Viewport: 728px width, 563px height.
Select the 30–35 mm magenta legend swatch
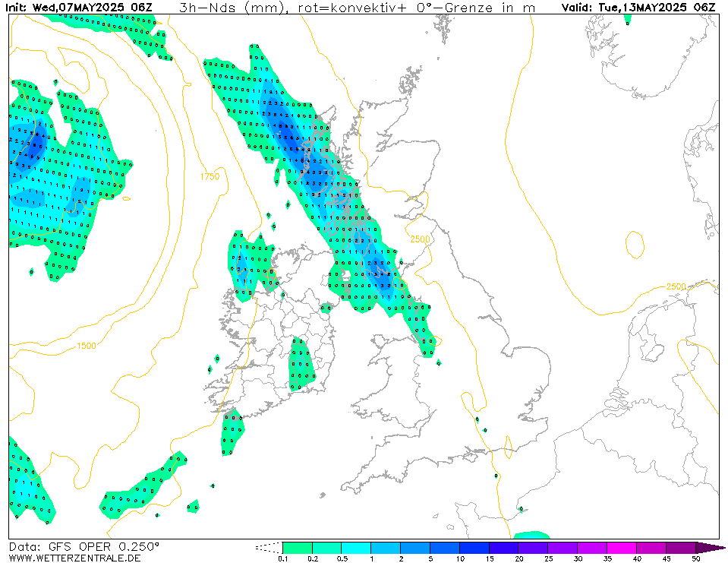click(592, 548)
